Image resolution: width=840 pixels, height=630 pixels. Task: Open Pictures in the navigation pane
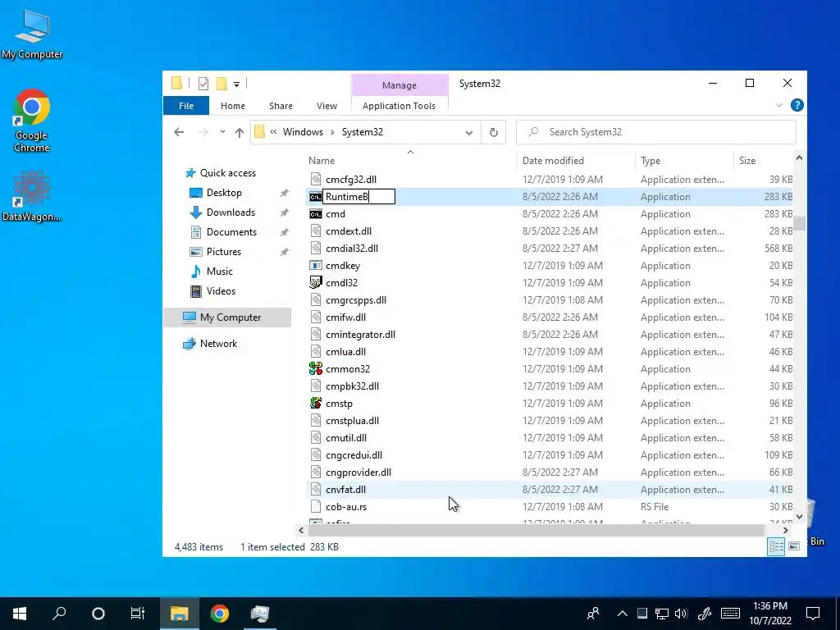[x=223, y=252]
